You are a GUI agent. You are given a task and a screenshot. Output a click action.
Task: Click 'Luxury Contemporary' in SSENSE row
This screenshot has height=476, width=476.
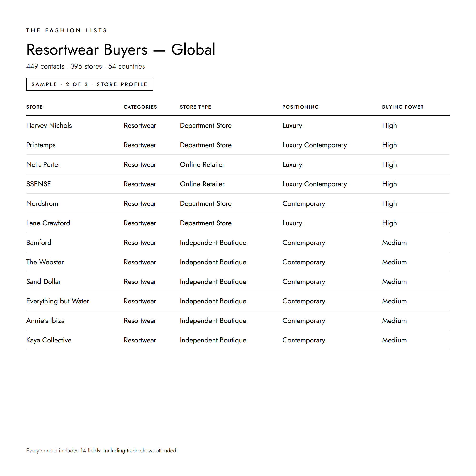(315, 184)
